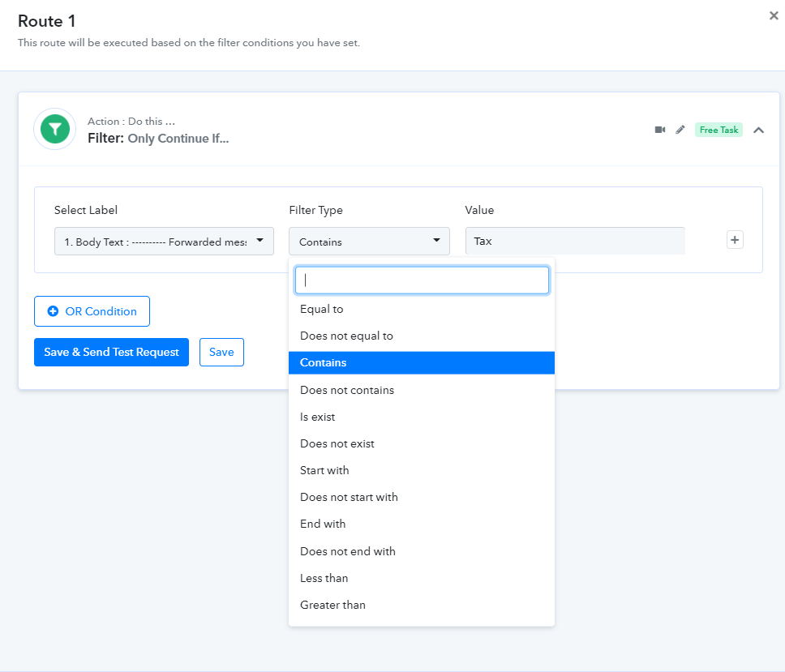Image resolution: width=785 pixels, height=672 pixels.
Task: Open the video tutorial camera icon
Action: [x=660, y=130]
